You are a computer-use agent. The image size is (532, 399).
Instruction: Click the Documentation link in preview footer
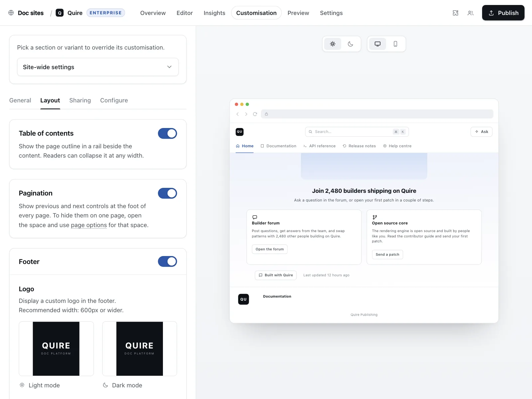coord(277,296)
